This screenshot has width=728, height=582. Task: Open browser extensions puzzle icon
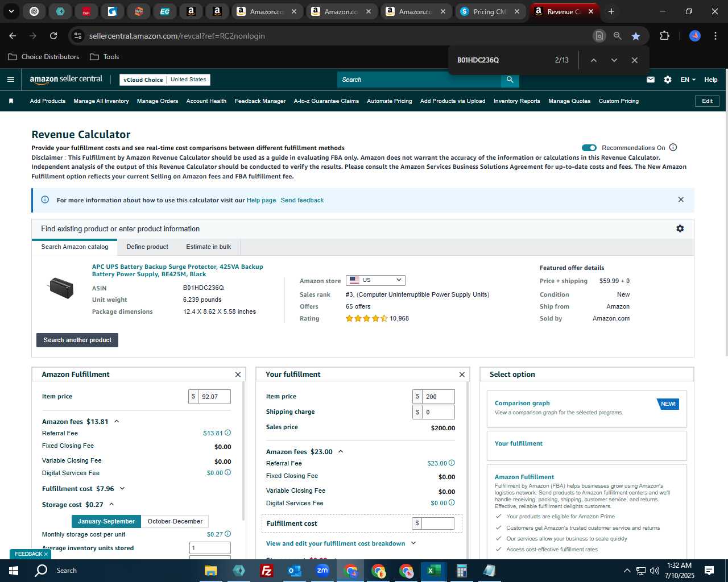(x=664, y=36)
